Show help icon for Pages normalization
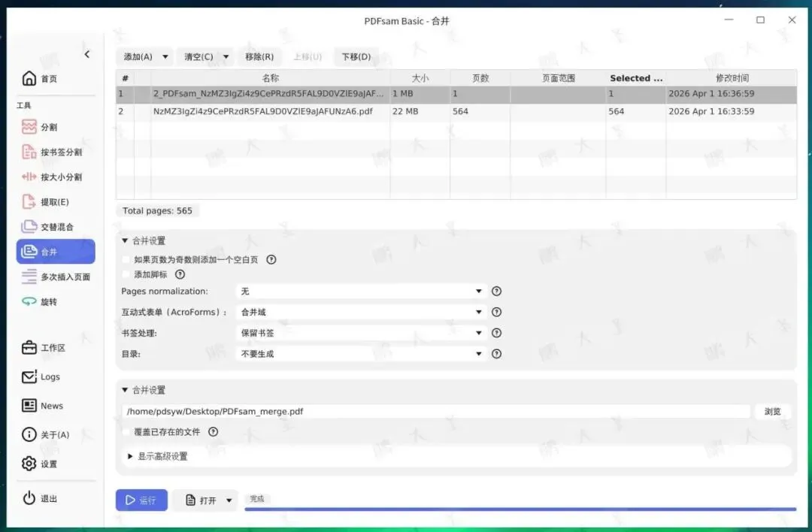The image size is (812, 532). 497,291
